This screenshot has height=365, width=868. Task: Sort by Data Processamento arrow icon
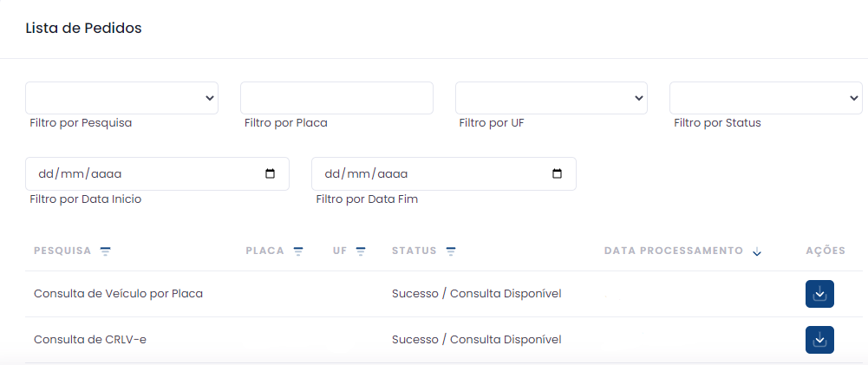(x=757, y=252)
